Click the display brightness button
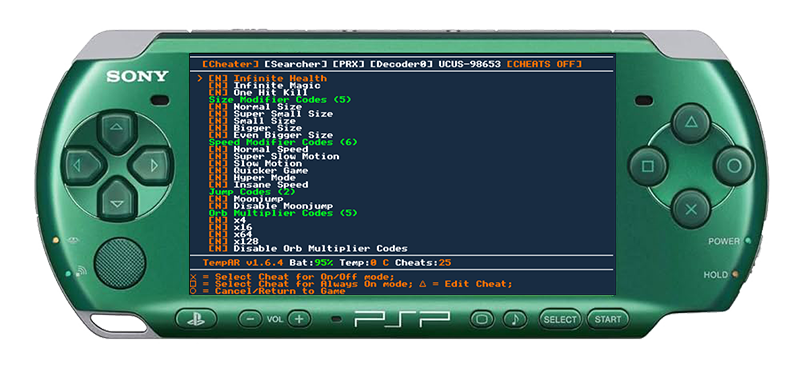This screenshot has height=367, width=800. 482,320
